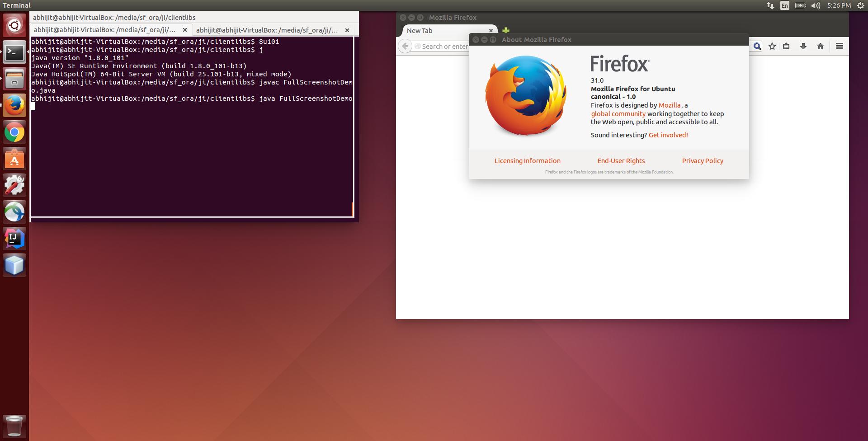This screenshot has height=441, width=868.
Task: Open the Firefox downloads arrow icon
Action: point(803,46)
